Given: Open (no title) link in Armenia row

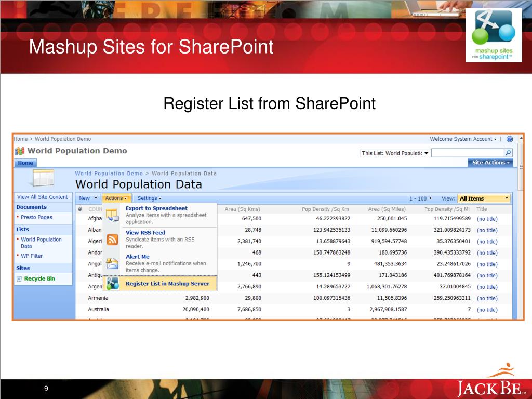Looking at the screenshot, I should point(487,298).
